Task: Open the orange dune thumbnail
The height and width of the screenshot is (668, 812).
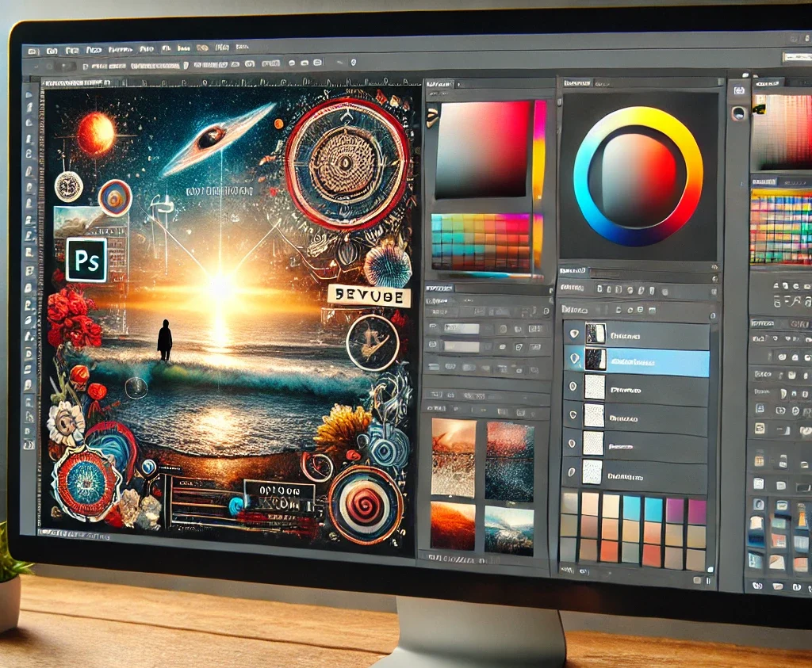Action: pos(452,525)
